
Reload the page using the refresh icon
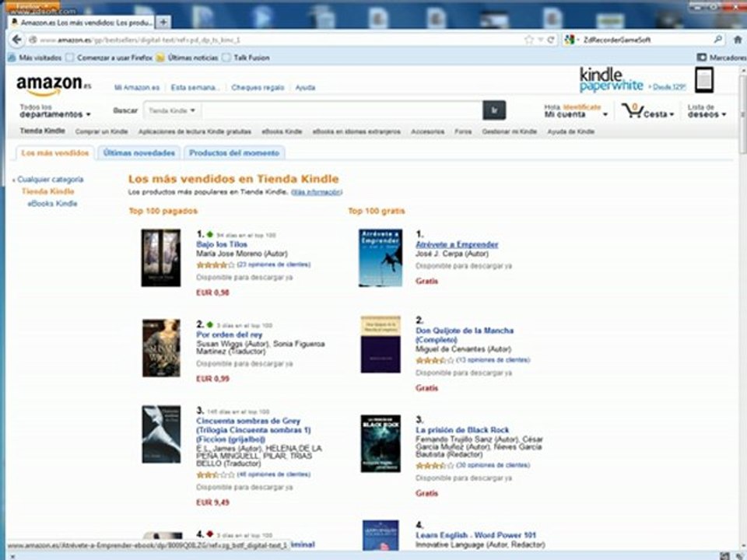tap(551, 40)
